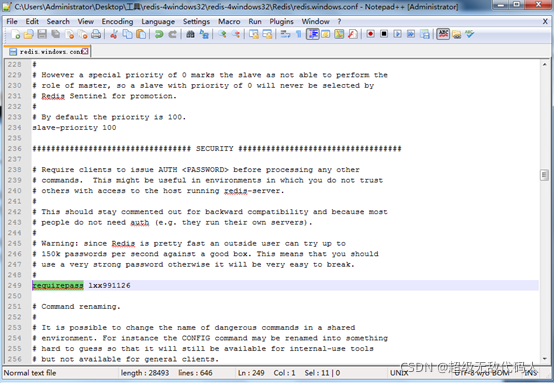The height and width of the screenshot is (383, 554).
Task: Create a new document with the New icon
Action: coord(15,34)
